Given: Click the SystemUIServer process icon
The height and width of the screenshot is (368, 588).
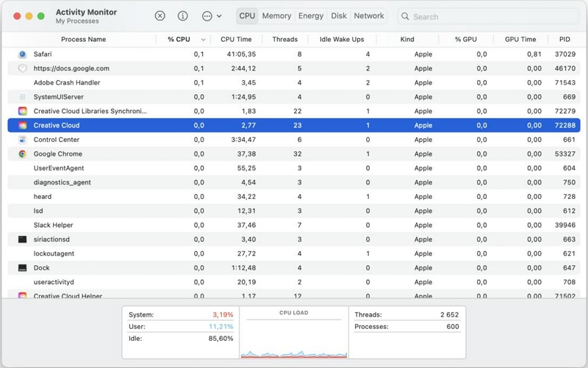Looking at the screenshot, I should pyautogui.click(x=23, y=97).
